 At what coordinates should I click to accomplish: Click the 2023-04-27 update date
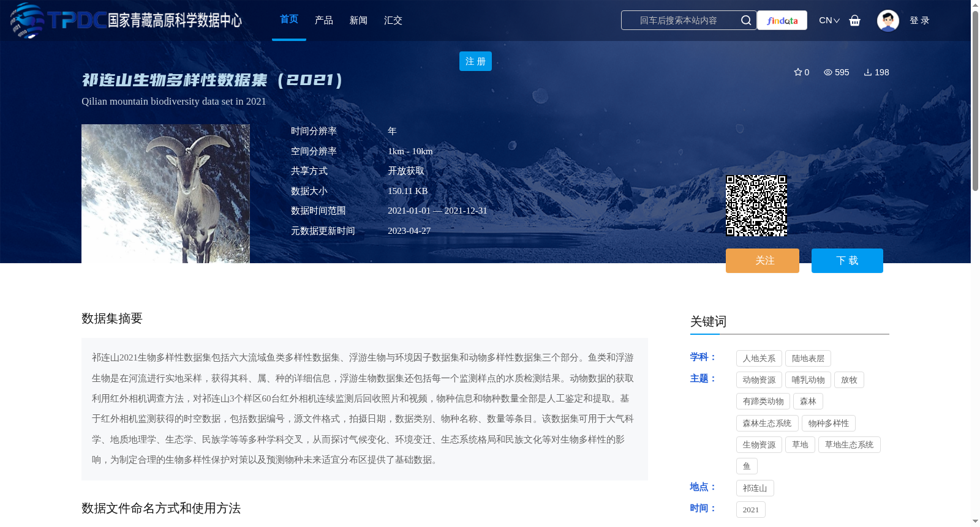point(409,231)
